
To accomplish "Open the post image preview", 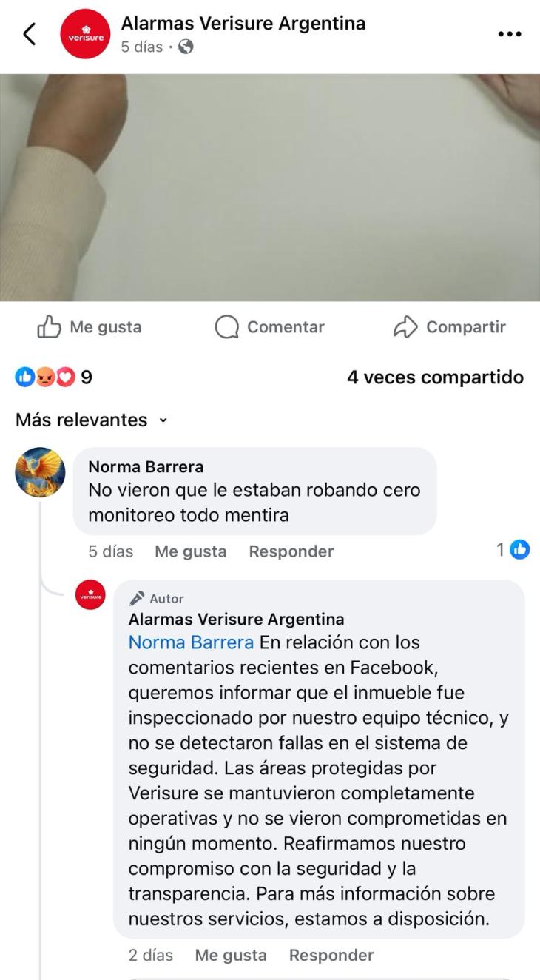I will click(x=270, y=187).
